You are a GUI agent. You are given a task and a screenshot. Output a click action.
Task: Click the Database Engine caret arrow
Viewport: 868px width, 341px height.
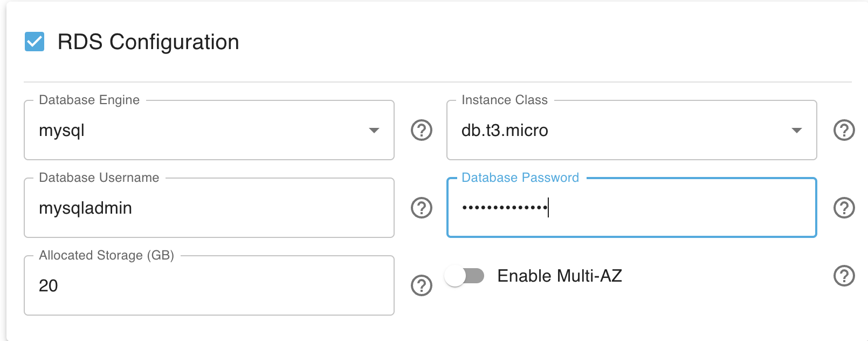coord(374,131)
